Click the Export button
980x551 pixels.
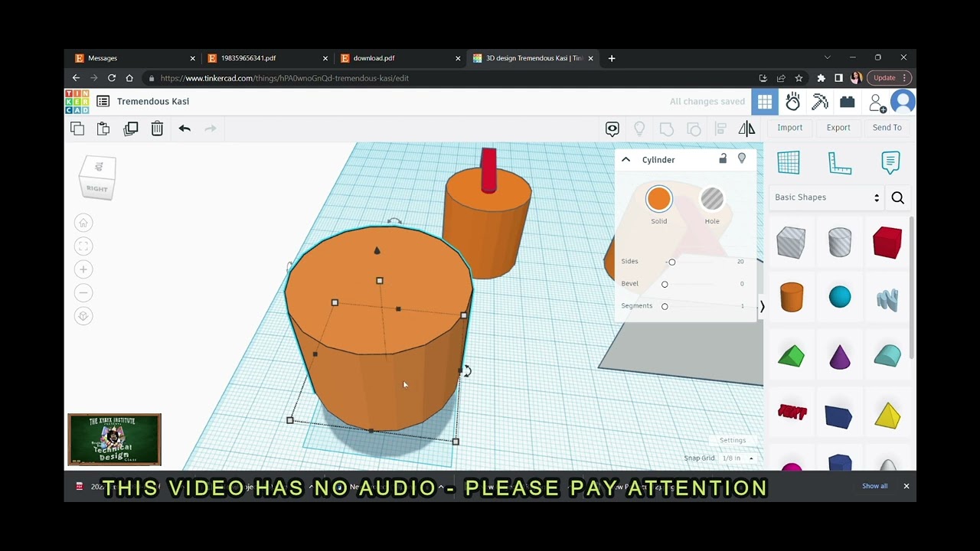pos(838,128)
